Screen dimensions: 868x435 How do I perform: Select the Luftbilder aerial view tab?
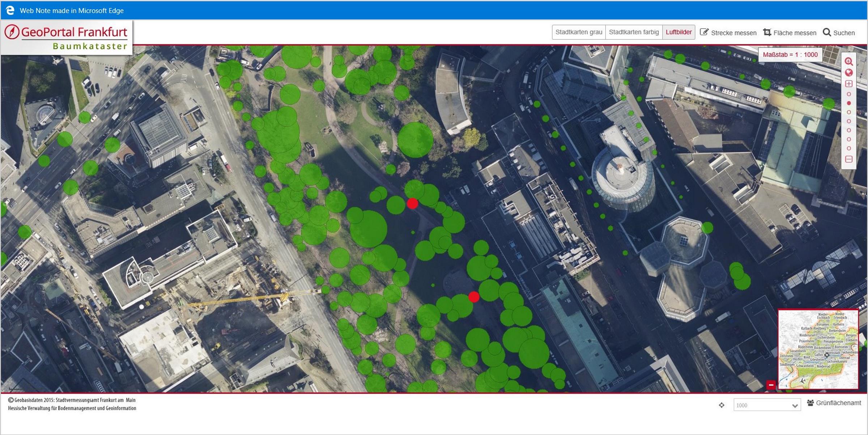pyautogui.click(x=678, y=32)
